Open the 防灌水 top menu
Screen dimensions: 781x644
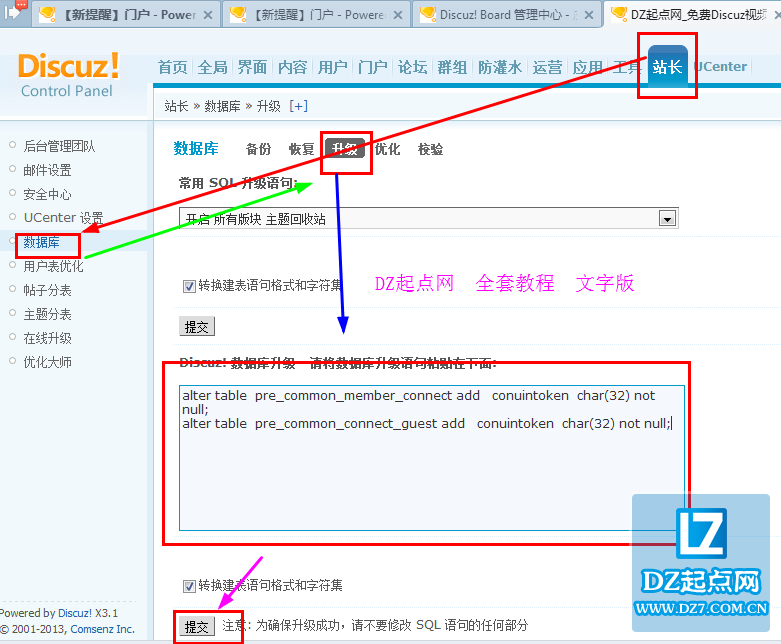(x=500, y=67)
